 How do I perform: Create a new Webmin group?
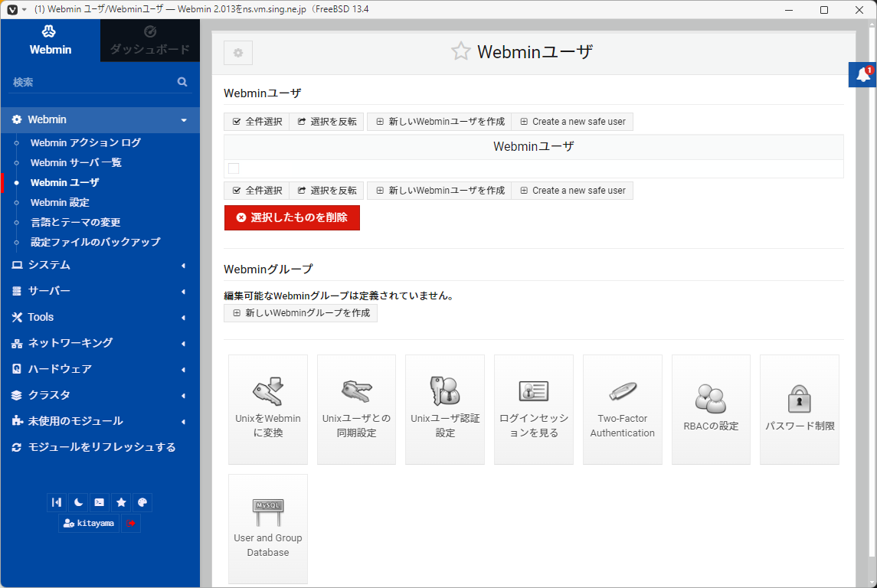click(300, 313)
